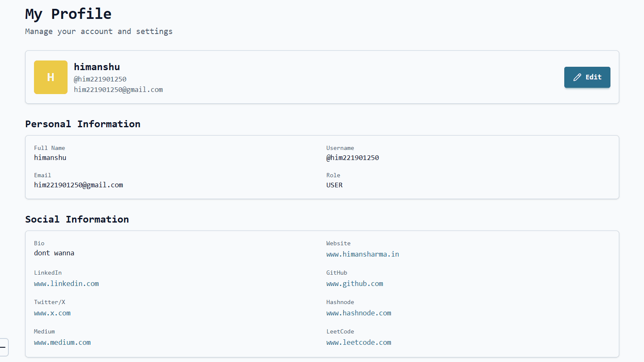Click the pencil icon in Edit button
The height and width of the screenshot is (362, 644).
(x=577, y=77)
